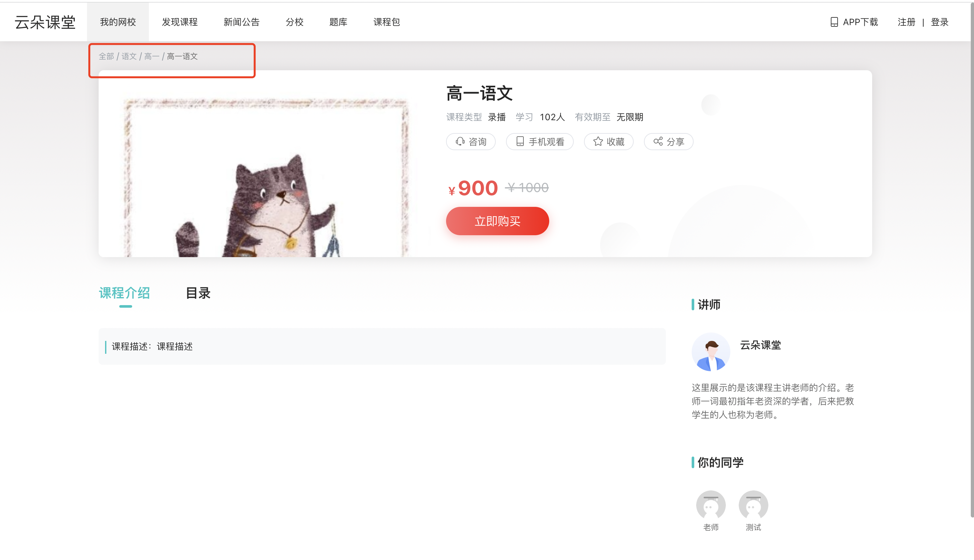Go to 新闻公告 page

[x=242, y=22]
